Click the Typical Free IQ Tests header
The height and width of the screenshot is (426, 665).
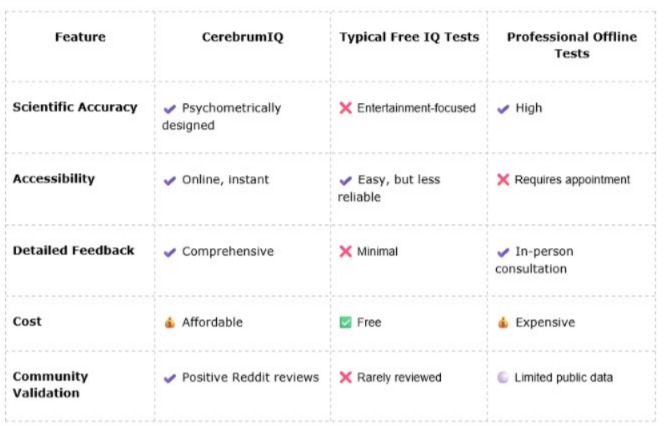point(409,38)
